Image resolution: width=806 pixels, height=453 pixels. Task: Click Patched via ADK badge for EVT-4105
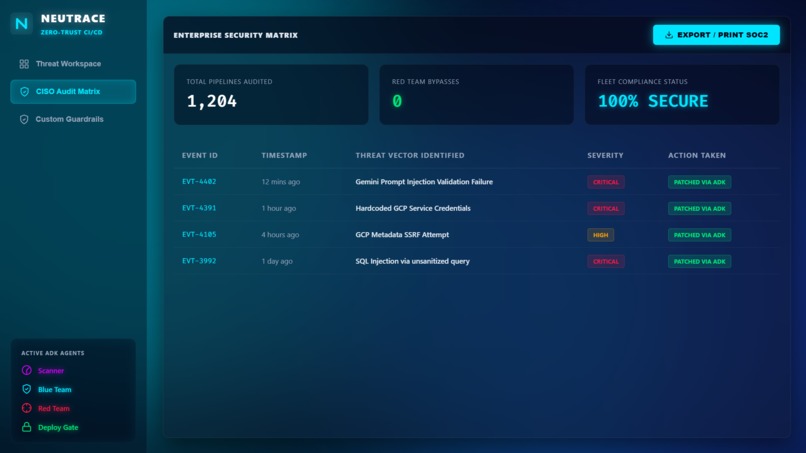pos(700,235)
